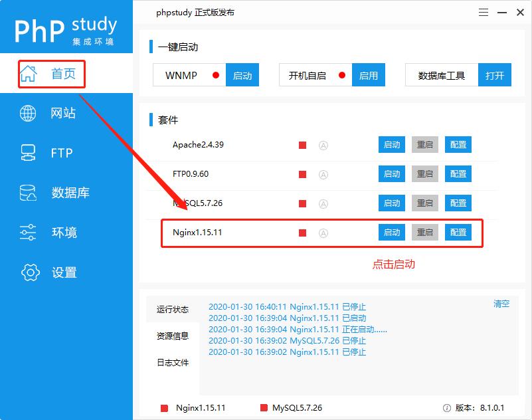
Task: Start the WNMP stack with 启动
Action: point(242,75)
